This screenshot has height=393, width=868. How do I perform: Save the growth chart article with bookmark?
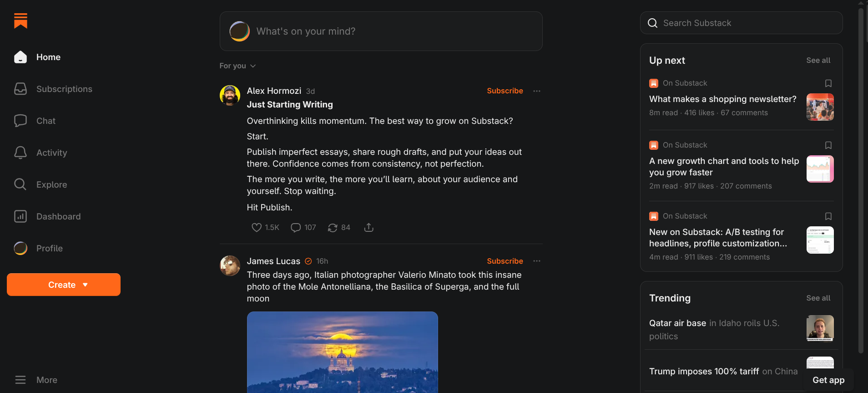[x=828, y=145]
